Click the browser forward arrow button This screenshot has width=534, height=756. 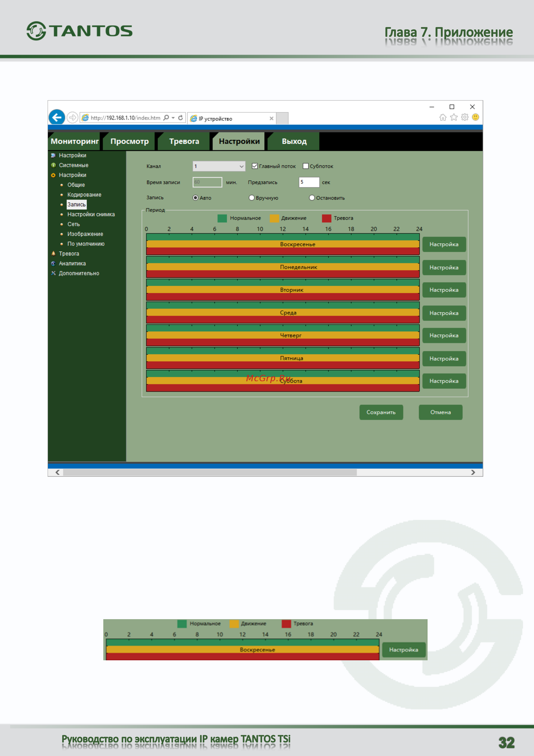[72, 118]
